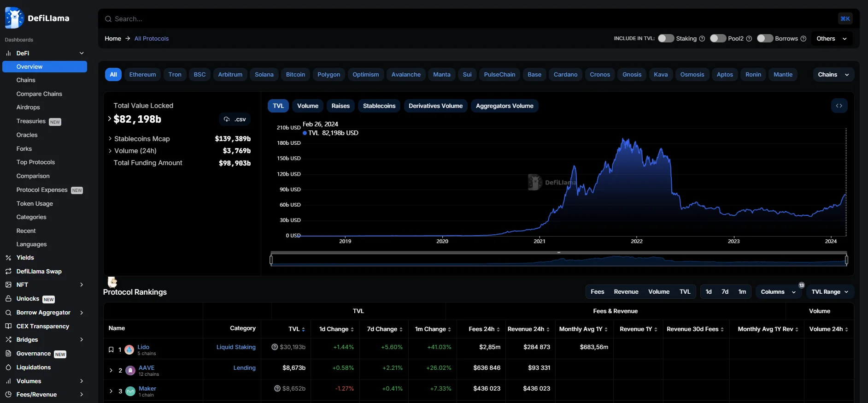
Task: Switch chart to Stablecoins tab
Action: point(379,106)
